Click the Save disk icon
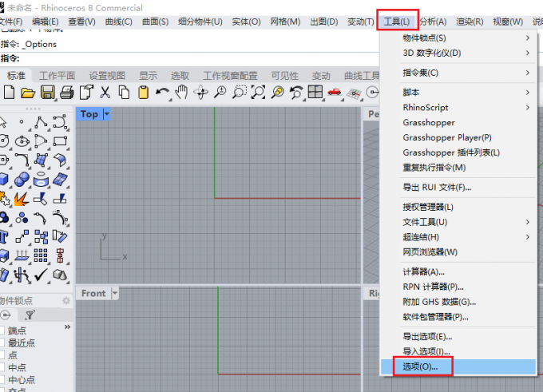The height and width of the screenshot is (392, 543). click(47, 93)
